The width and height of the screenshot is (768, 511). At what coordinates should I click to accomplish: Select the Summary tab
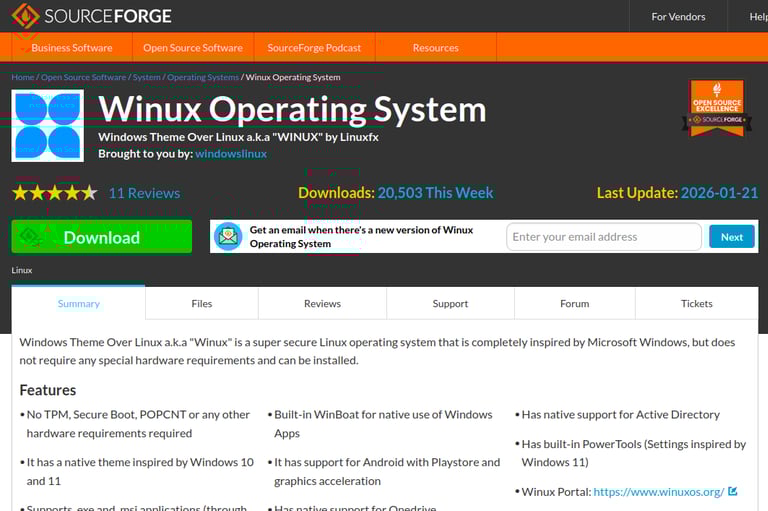[x=78, y=303]
